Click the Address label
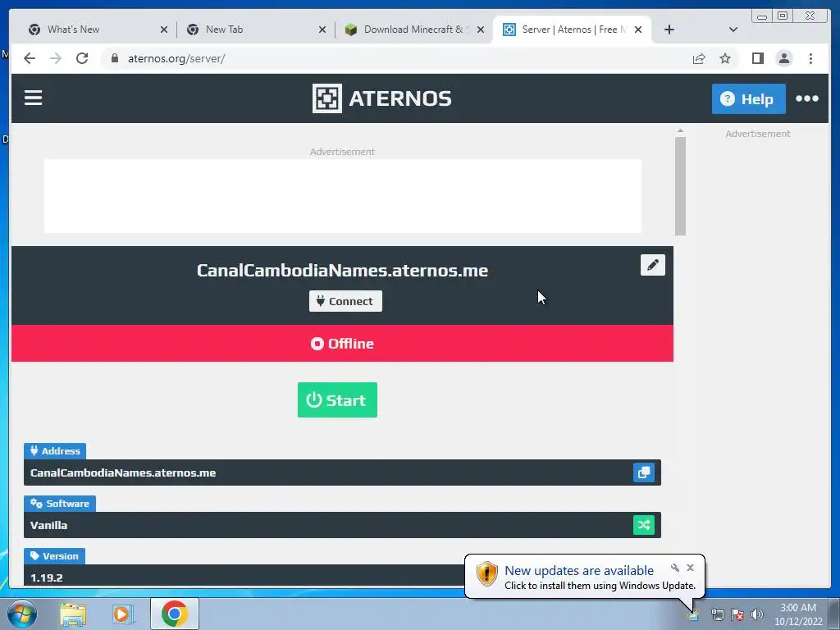Image resolution: width=840 pixels, height=630 pixels. (x=55, y=451)
